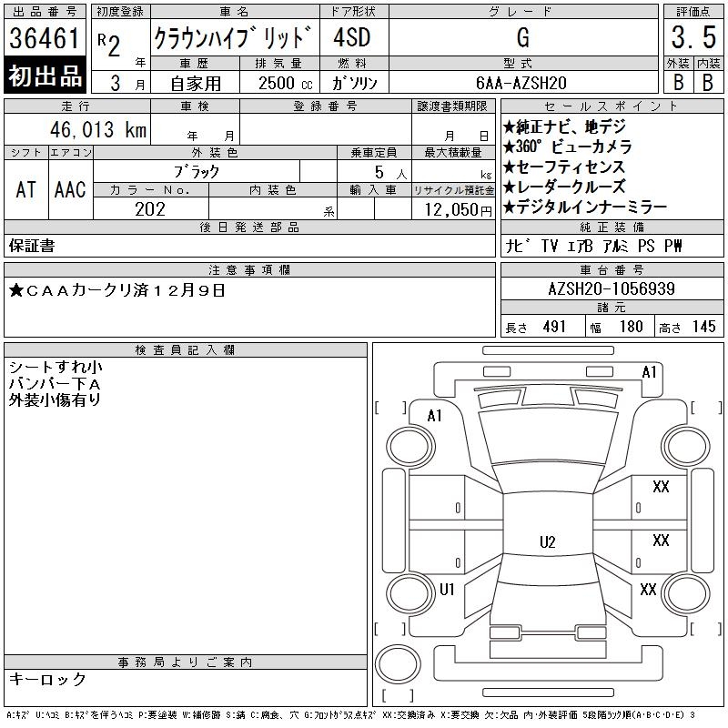Click color number 202
Screen dimensions: 728x728
[x=150, y=209]
